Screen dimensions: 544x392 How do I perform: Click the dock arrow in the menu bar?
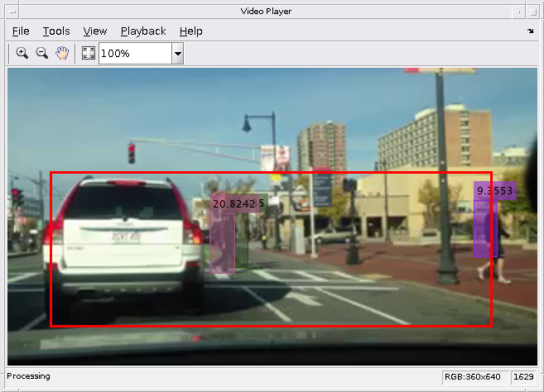pos(530,31)
